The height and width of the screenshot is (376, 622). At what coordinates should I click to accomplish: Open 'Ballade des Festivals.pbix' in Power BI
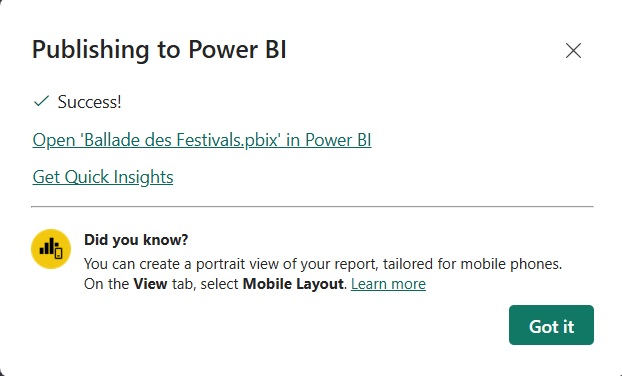point(202,140)
